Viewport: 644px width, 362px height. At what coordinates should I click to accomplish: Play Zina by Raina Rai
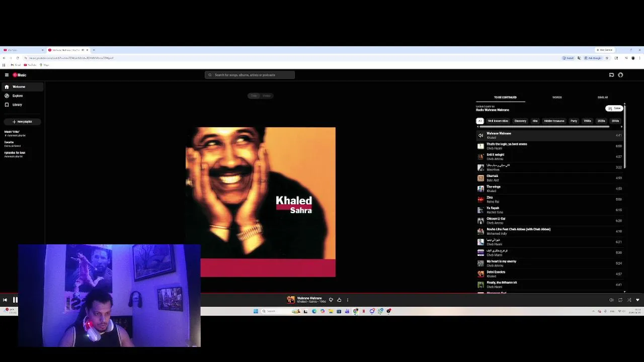coord(549,200)
